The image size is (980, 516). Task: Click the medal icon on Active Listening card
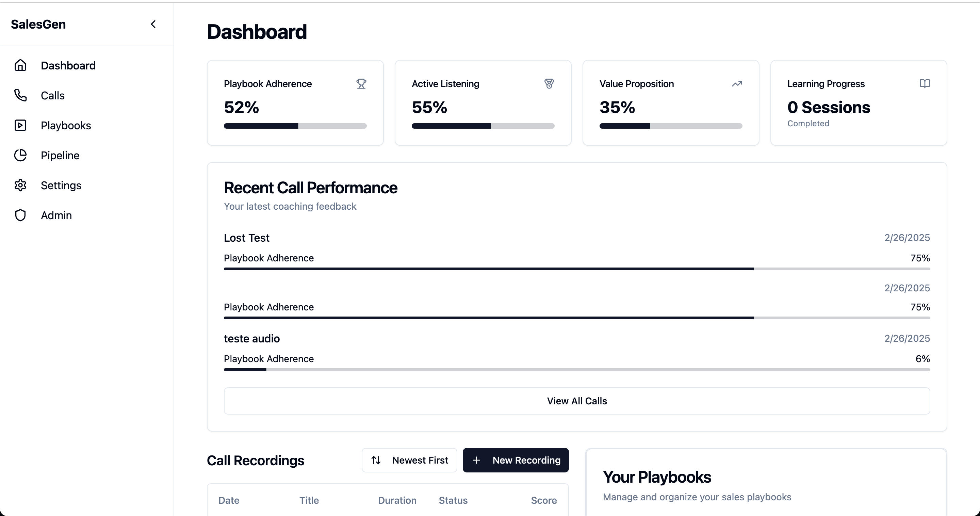point(549,84)
